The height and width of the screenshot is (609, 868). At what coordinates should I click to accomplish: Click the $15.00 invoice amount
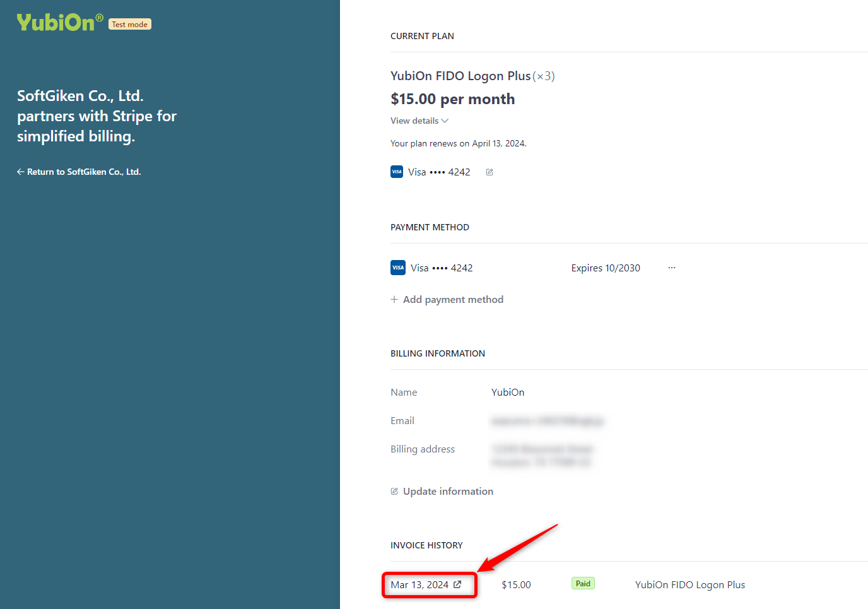coord(516,584)
